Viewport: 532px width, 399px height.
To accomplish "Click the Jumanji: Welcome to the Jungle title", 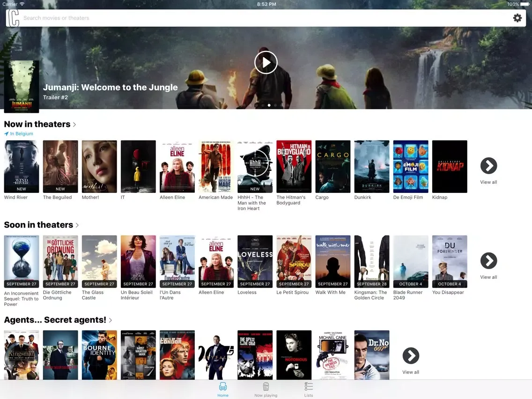I will (110, 88).
